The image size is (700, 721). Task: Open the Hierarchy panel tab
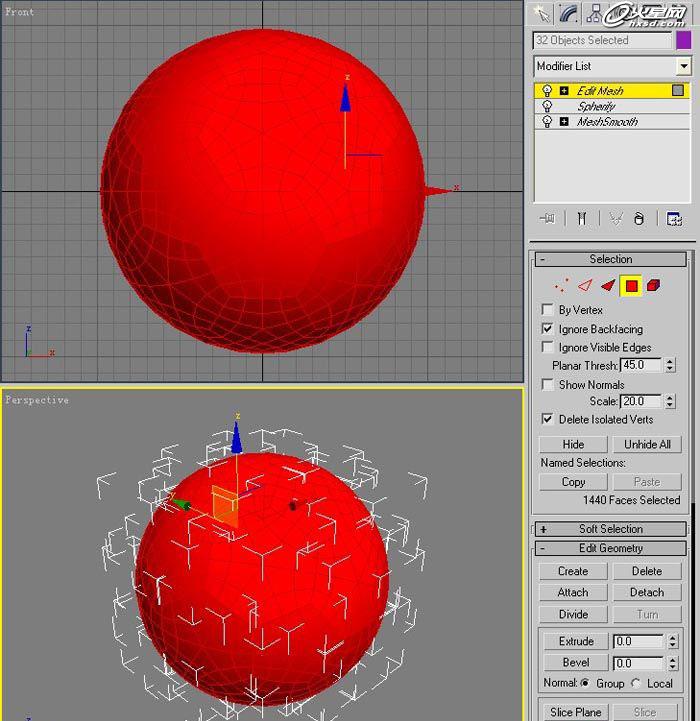click(x=595, y=13)
